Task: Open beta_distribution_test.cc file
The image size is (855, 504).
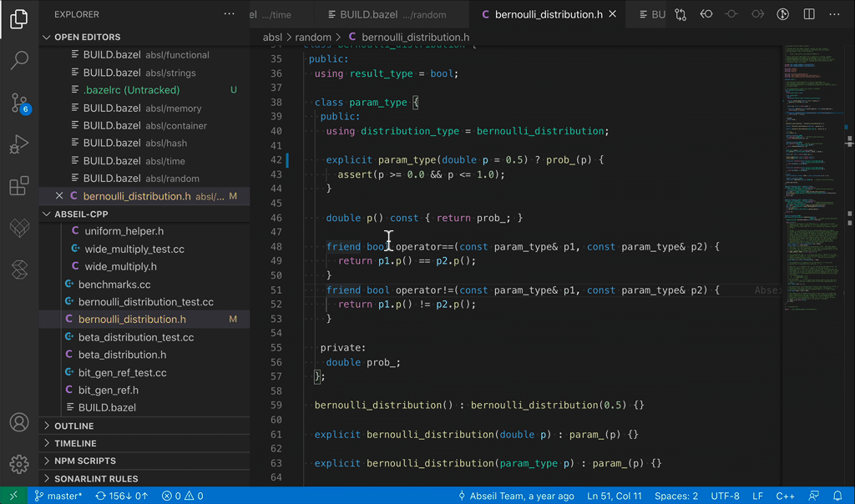Action: [x=144, y=337]
